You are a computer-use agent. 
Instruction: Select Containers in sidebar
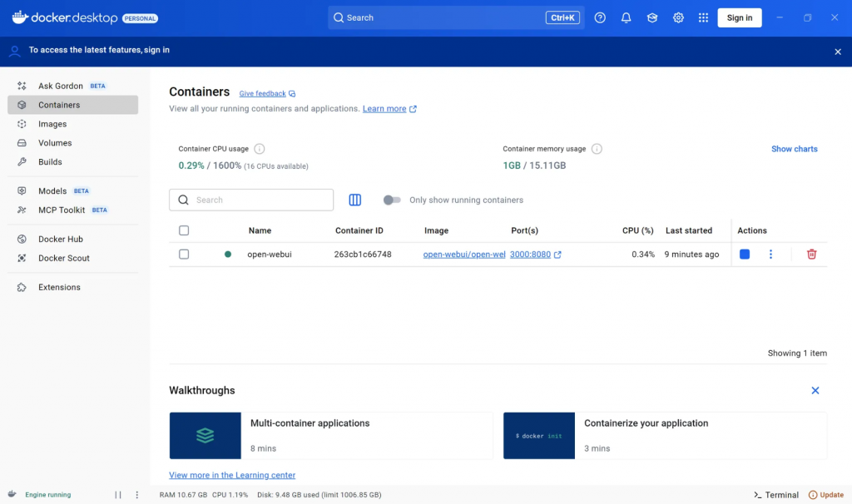pos(73,105)
